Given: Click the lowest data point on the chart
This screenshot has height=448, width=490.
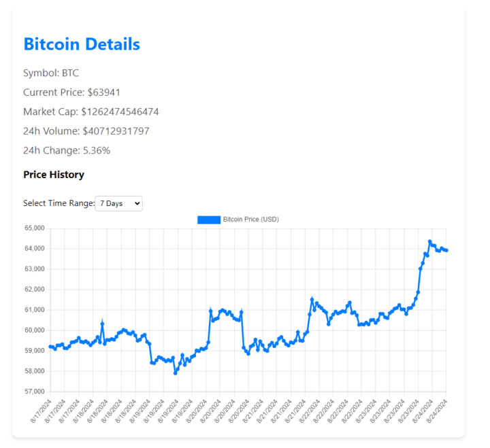Looking at the screenshot, I should point(175,373).
